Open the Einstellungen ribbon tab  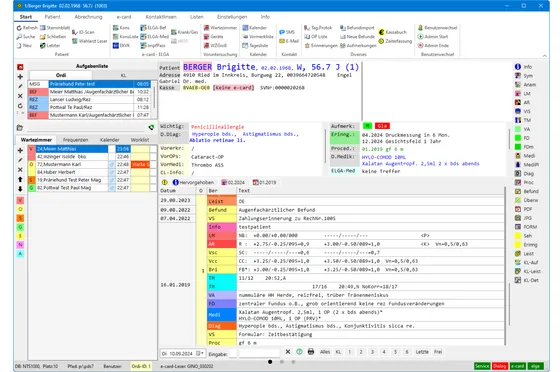pos(232,17)
